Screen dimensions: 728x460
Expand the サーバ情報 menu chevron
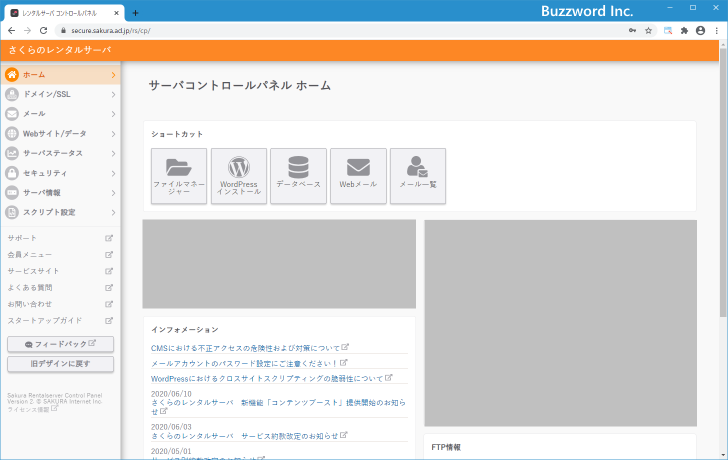point(113,193)
